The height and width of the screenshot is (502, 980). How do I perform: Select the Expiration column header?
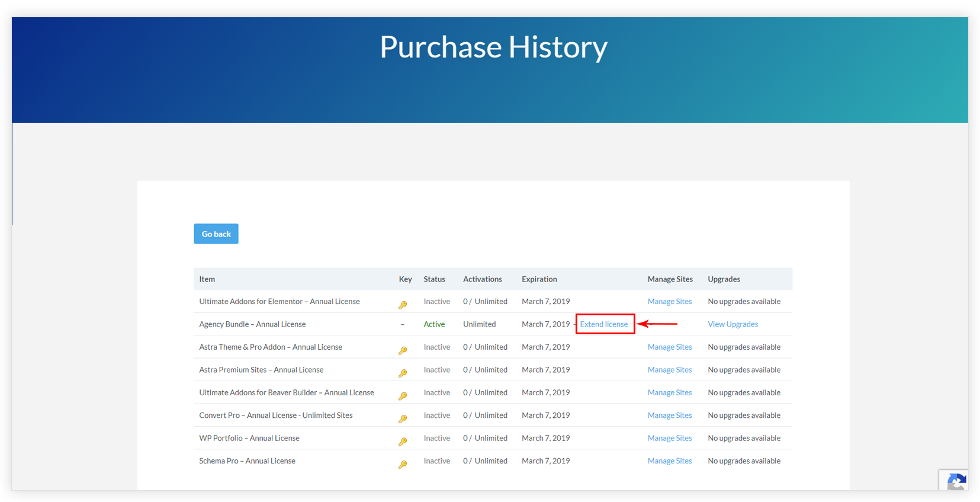tap(539, 279)
